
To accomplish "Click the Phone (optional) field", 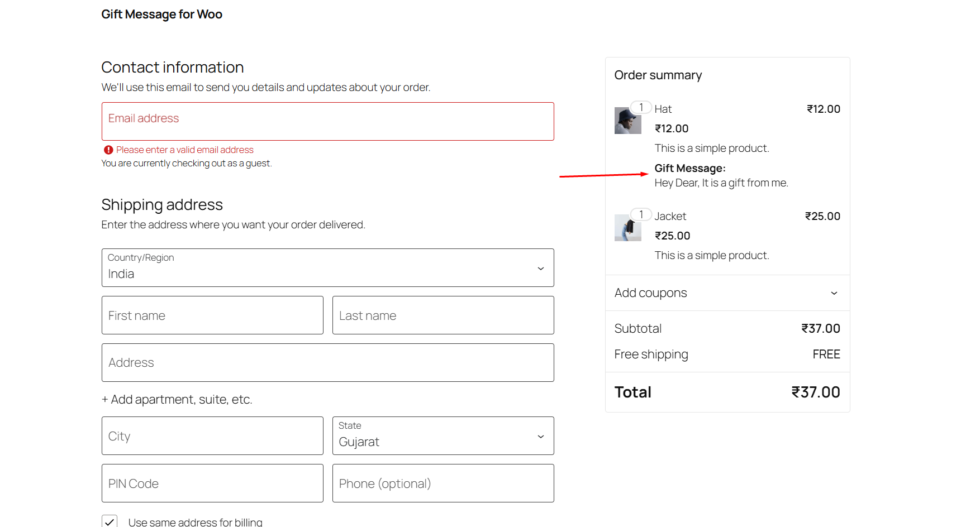I will click(x=443, y=483).
